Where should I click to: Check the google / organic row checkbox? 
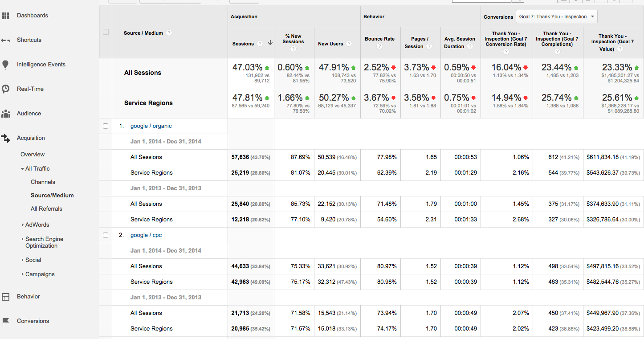(x=106, y=126)
